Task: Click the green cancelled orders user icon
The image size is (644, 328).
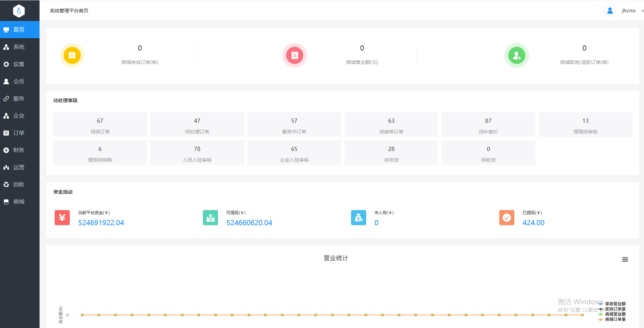Action: [516, 55]
